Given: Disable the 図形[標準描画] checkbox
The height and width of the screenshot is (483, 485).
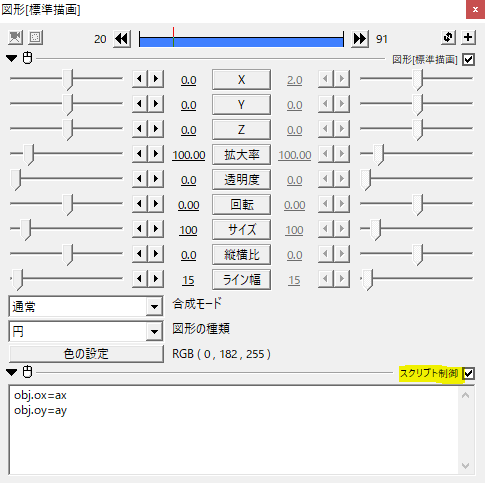Looking at the screenshot, I should (468, 60).
